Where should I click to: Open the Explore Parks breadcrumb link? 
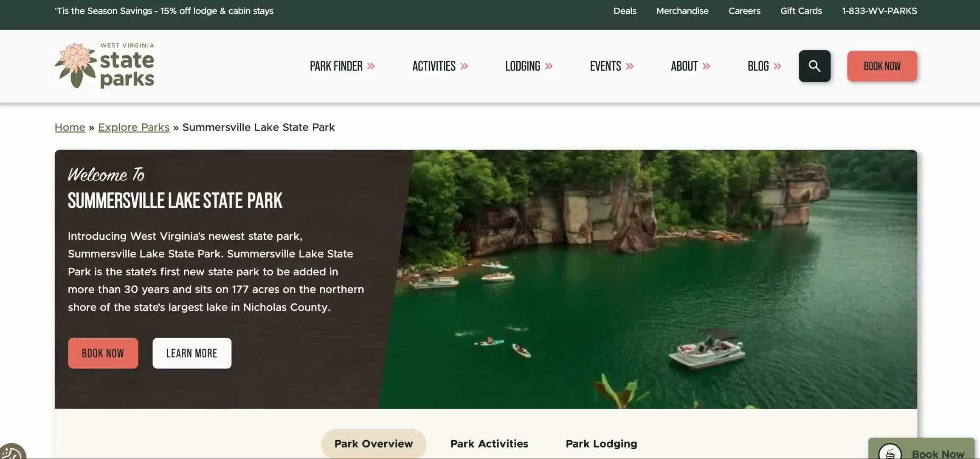[x=134, y=127]
